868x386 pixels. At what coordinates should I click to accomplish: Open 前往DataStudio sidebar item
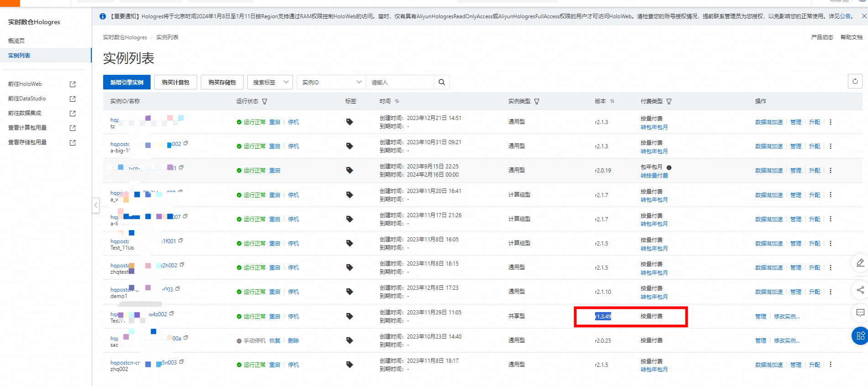point(27,99)
